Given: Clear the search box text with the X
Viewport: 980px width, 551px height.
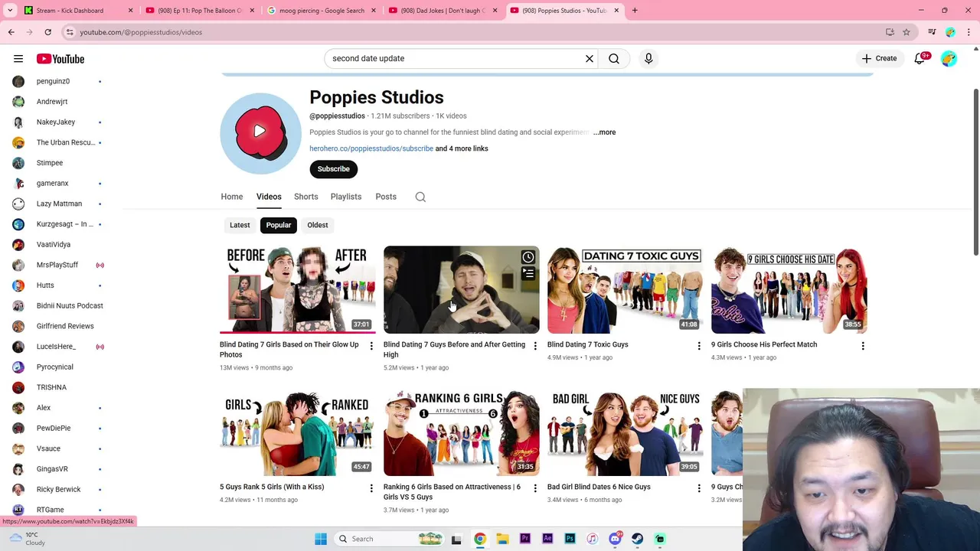Looking at the screenshot, I should [590, 58].
